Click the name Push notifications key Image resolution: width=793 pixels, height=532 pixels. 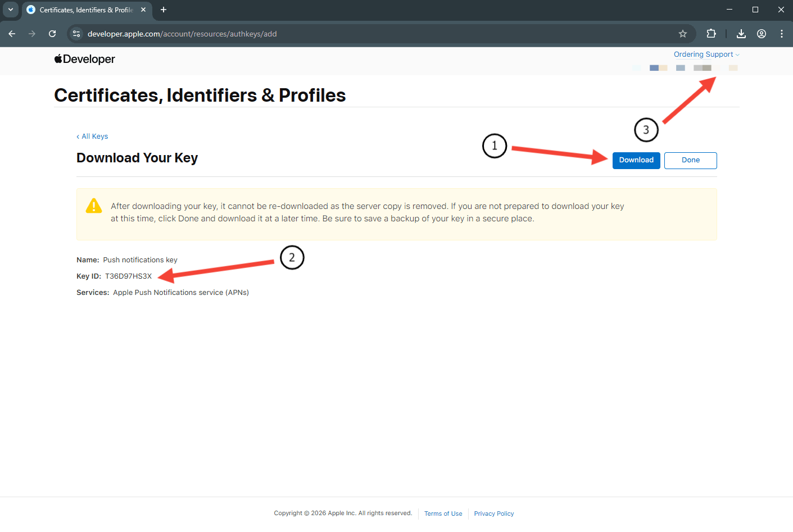click(x=140, y=260)
